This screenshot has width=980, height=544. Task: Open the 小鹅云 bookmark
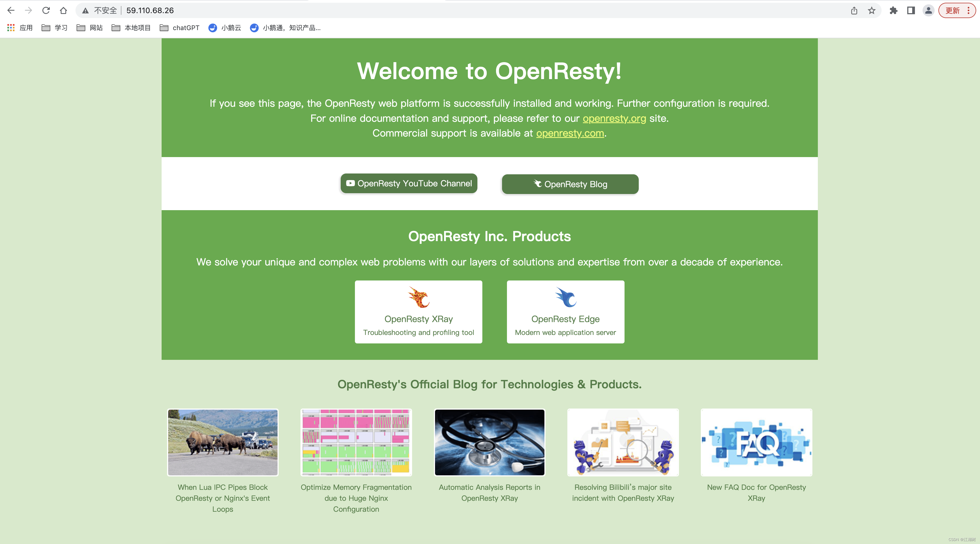(225, 28)
